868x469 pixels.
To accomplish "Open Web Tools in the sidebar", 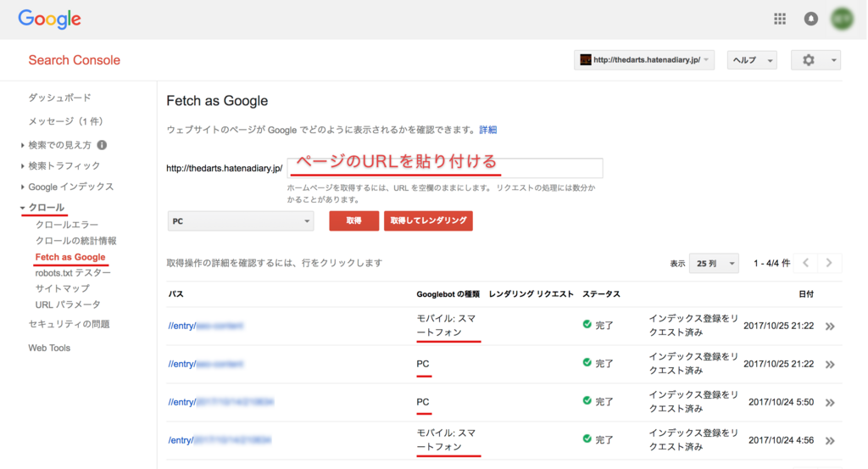I will (49, 348).
